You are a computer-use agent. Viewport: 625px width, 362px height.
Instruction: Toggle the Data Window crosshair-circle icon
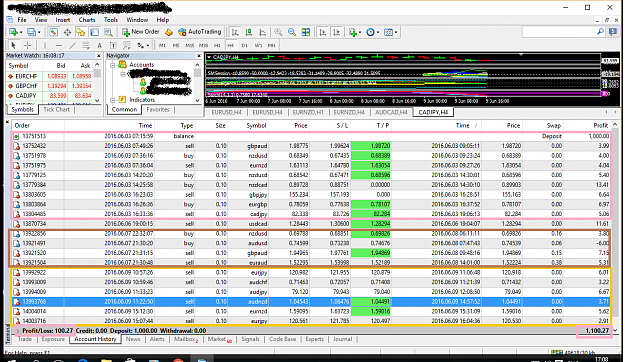click(x=67, y=32)
